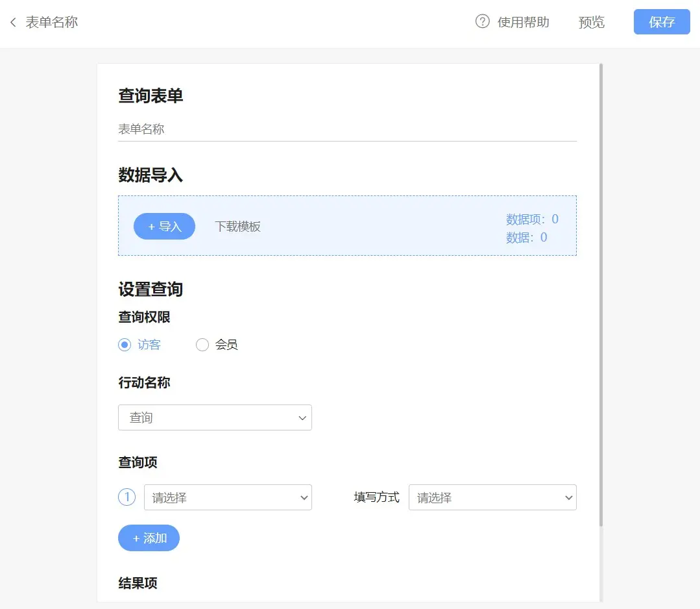Click the 表单名称 title in header
Screen dimensions: 700x609
pyautogui.click(x=52, y=23)
